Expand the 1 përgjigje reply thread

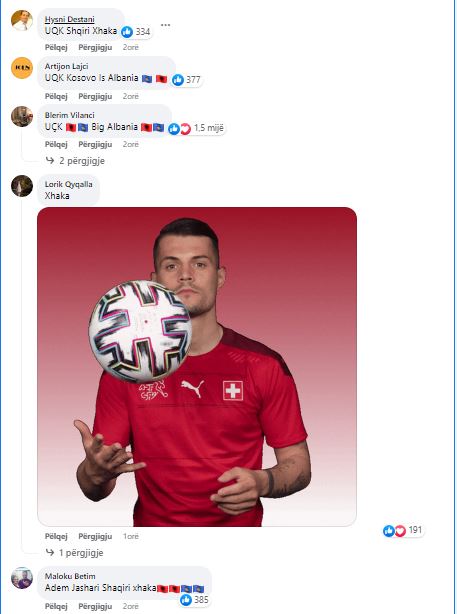[74, 553]
